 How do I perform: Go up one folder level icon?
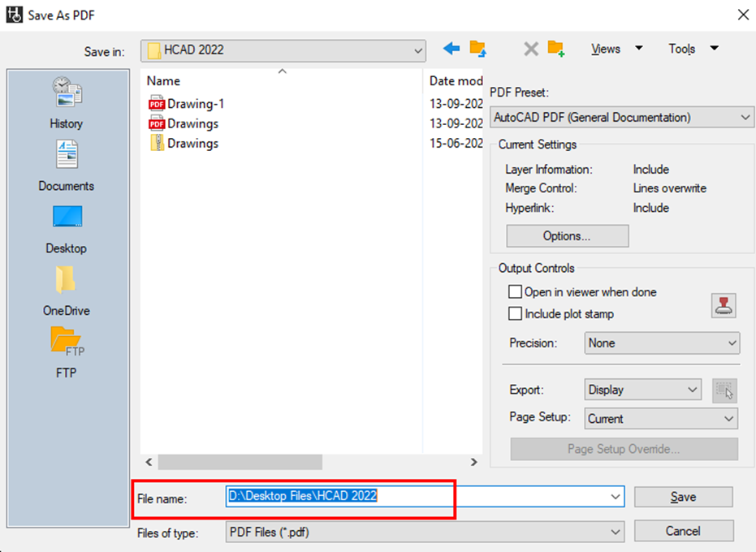[x=477, y=49]
